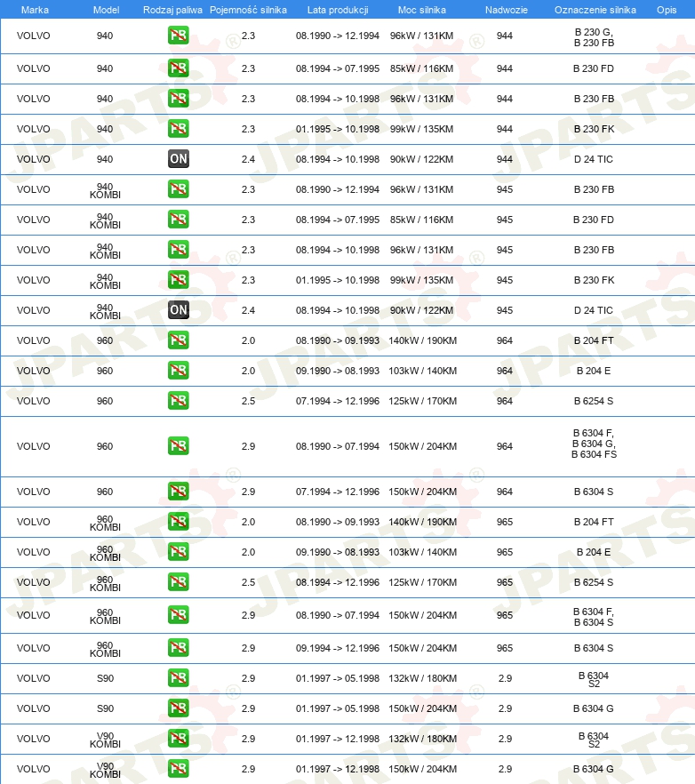Click the petrol icon in the 944 body B 230 FK row
This screenshot has height=784, width=695.
point(179,129)
